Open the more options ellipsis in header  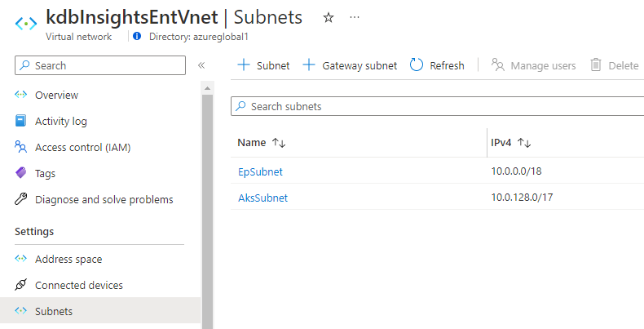coord(355,17)
